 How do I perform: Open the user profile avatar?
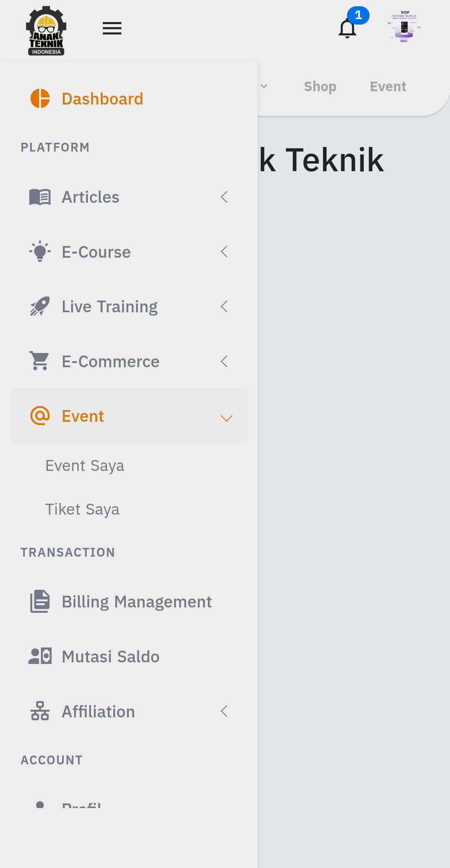[x=404, y=27]
